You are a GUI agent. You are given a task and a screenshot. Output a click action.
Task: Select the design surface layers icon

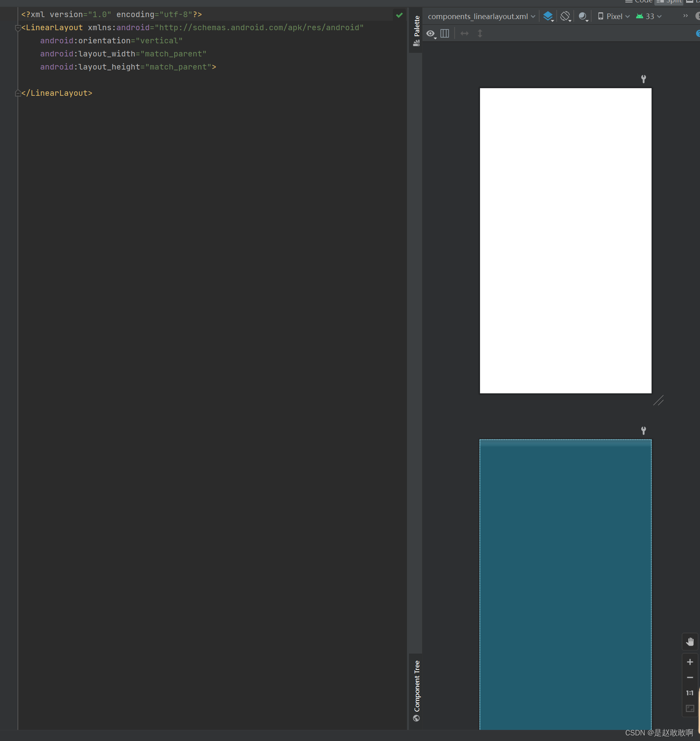coord(548,16)
